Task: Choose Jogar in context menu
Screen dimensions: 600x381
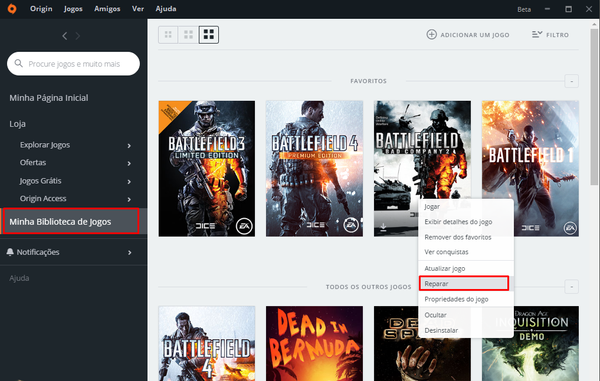Action: 466,207
